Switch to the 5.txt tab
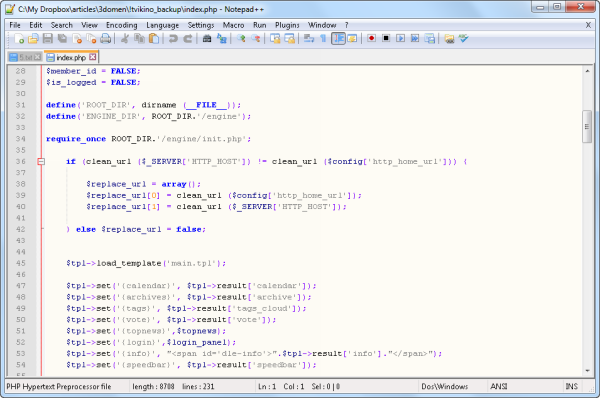 (x=25, y=57)
